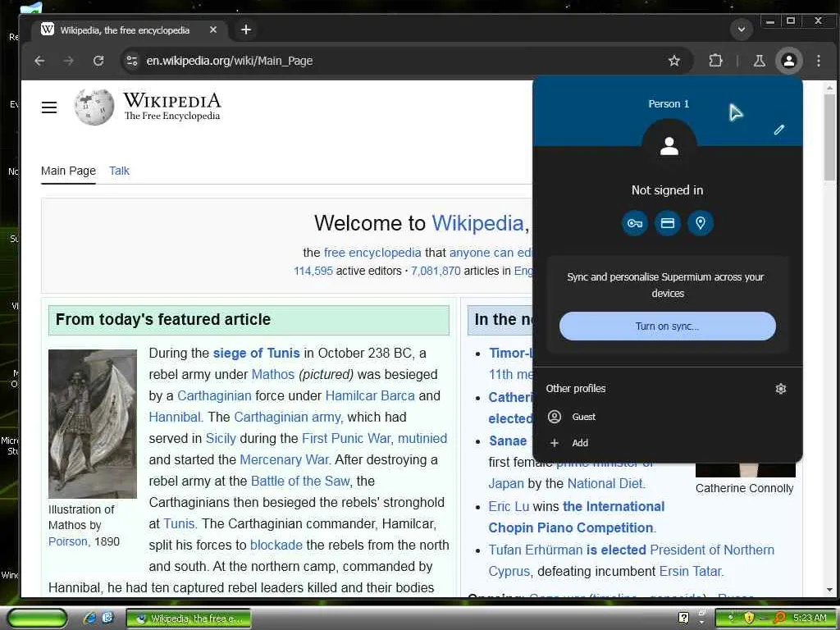Open the Mercenary War link
This screenshot has height=630, width=840.
(x=285, y=459)
